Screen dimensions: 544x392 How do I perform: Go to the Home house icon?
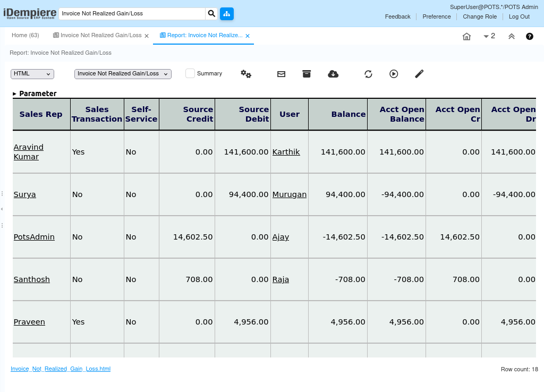466,36
